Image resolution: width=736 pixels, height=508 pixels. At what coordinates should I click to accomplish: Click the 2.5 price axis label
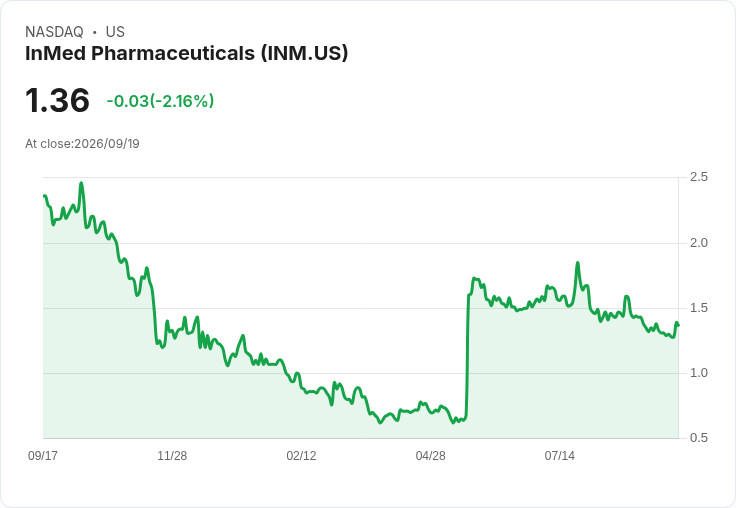[x=699, y=177]
